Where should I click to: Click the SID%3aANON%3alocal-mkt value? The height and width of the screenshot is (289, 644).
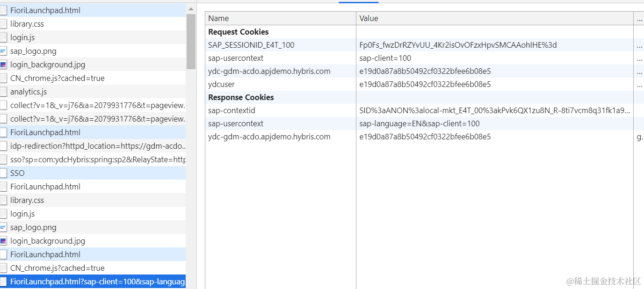click(495, 110)
